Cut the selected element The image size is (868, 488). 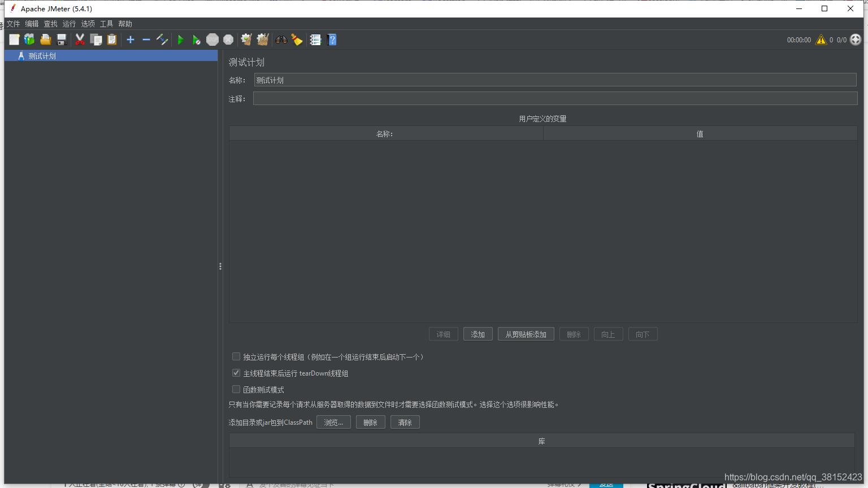coord(80,40)
